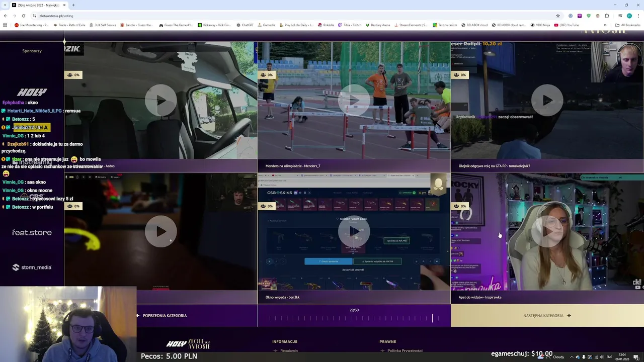Open the Guess The Game bookmark
644x362 pixels.
pyautogui.click(x=176, y=25)
